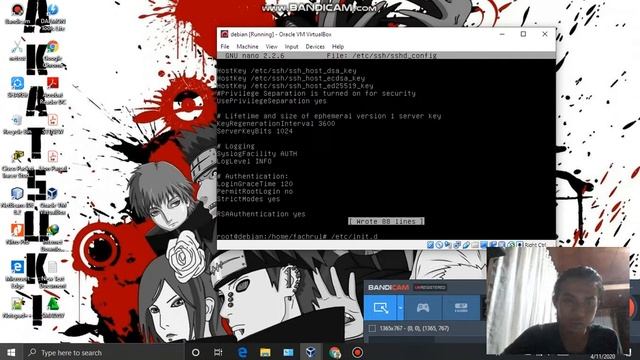
Task: Click the Bandicam record icon in taskbar
Action: pyautogui.click(x=357, y=352)
